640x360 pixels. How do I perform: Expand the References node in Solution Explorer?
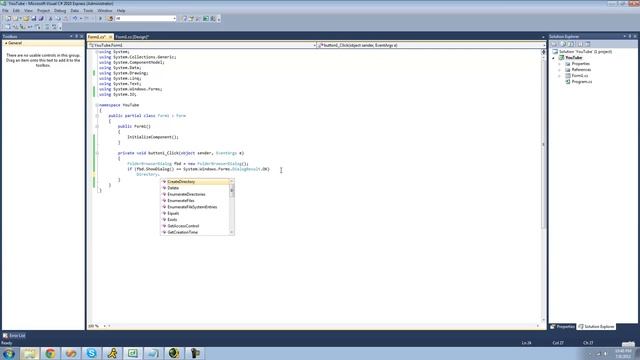pos(560,70)
